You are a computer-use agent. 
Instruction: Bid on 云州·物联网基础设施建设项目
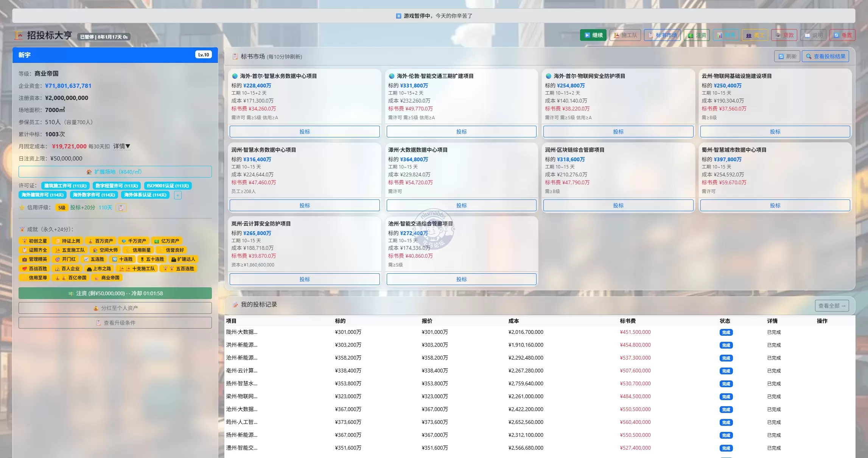[775, 132]
